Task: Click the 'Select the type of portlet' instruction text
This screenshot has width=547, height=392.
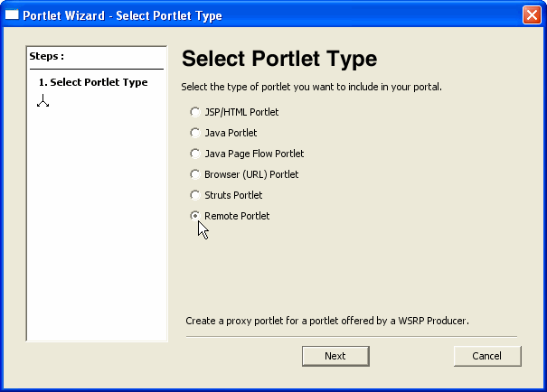Action: (x=311, y=87)
